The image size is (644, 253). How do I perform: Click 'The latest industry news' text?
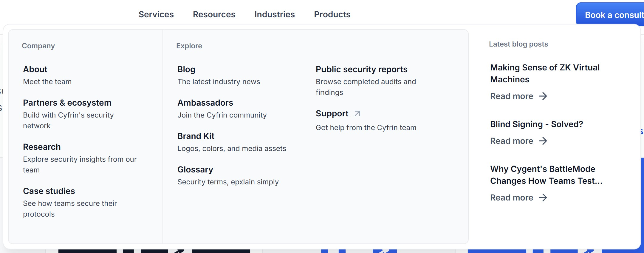(x=219, y=82)
